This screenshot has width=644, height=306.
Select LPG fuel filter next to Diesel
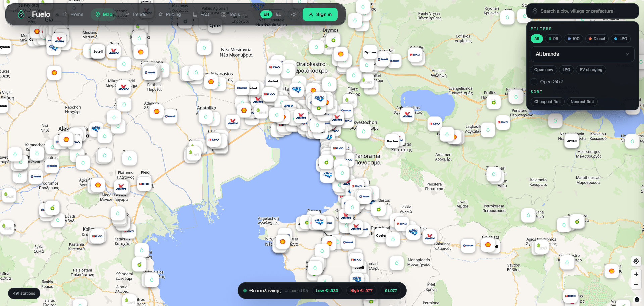621,39
